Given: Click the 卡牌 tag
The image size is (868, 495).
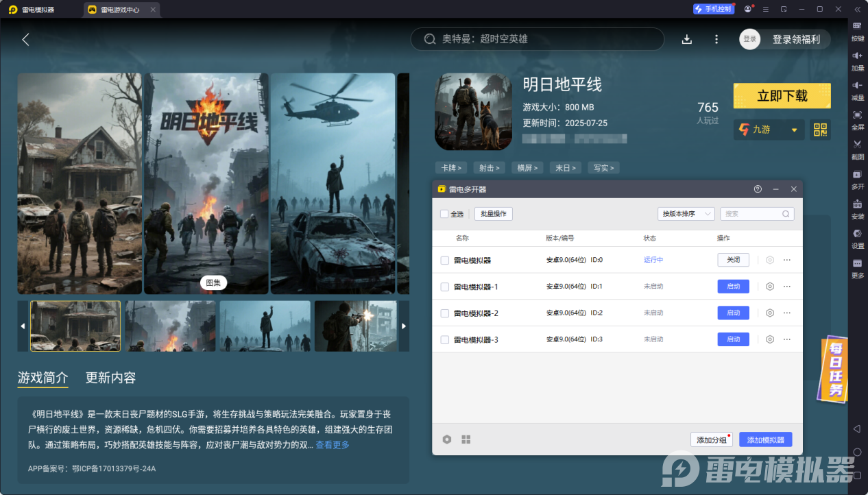Looking at the screenshot, I should click(x=451, y=167).
